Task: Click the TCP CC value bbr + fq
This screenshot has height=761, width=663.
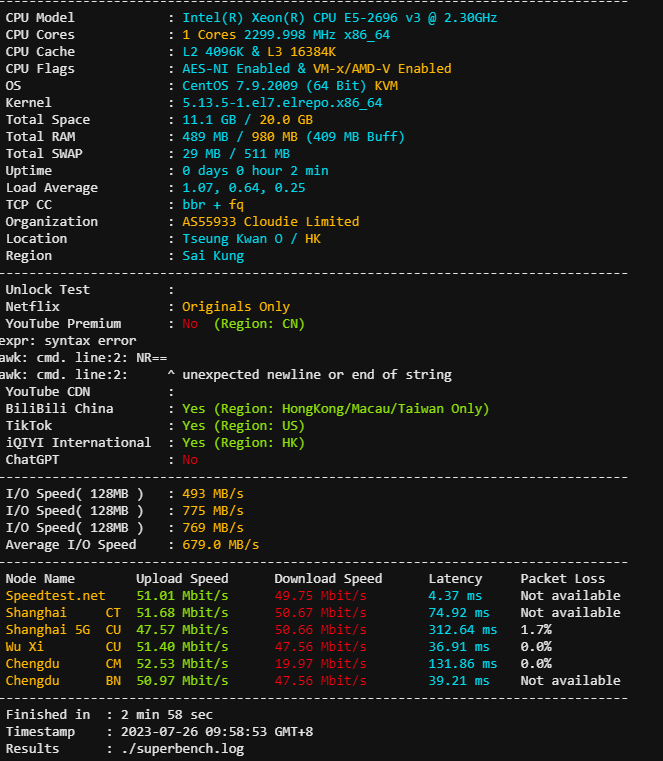Action: tap(212, 205)
